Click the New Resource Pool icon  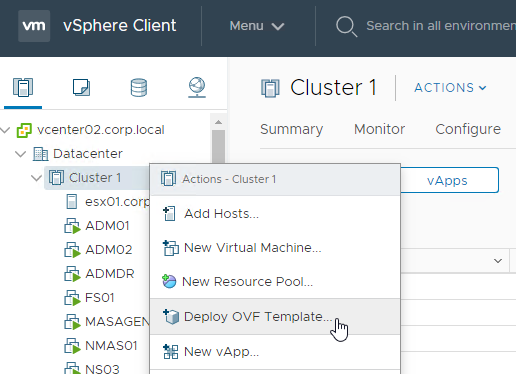(169, 281)
